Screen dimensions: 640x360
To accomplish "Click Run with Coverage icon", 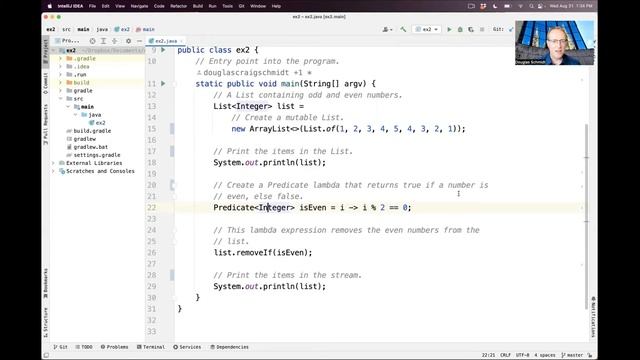I will point(471,29).
